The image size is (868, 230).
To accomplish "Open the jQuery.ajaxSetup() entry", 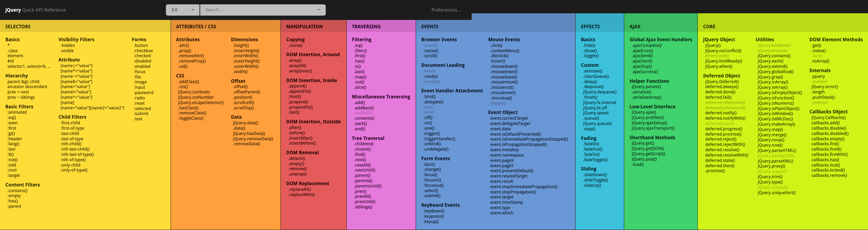I will [649, 123].
